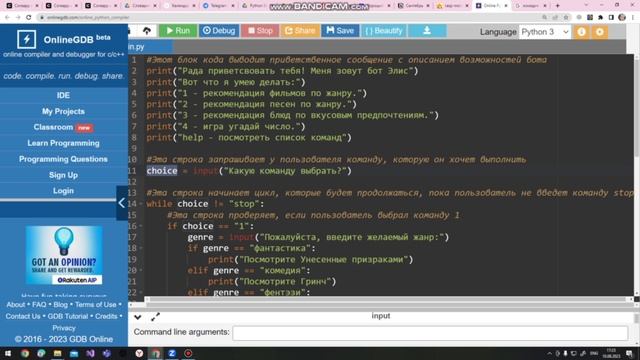The image size is (640, 360).
Task: Open Classroom in the sidebar
Action: [63, 127]
